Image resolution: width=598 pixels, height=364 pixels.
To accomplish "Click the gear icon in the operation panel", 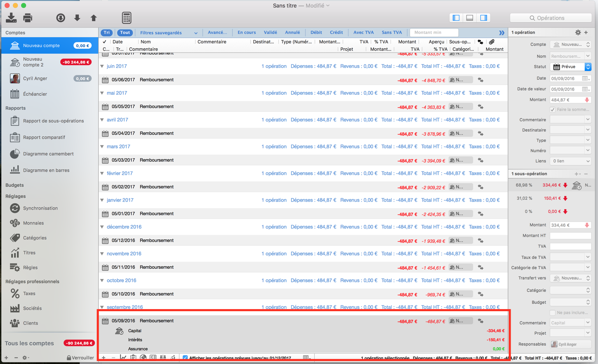I will 578,33.
